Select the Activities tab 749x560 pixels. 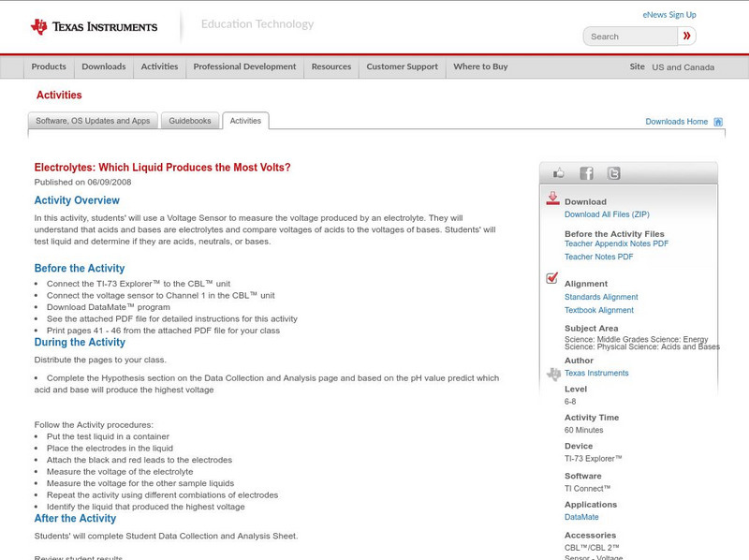coord(245,121)
